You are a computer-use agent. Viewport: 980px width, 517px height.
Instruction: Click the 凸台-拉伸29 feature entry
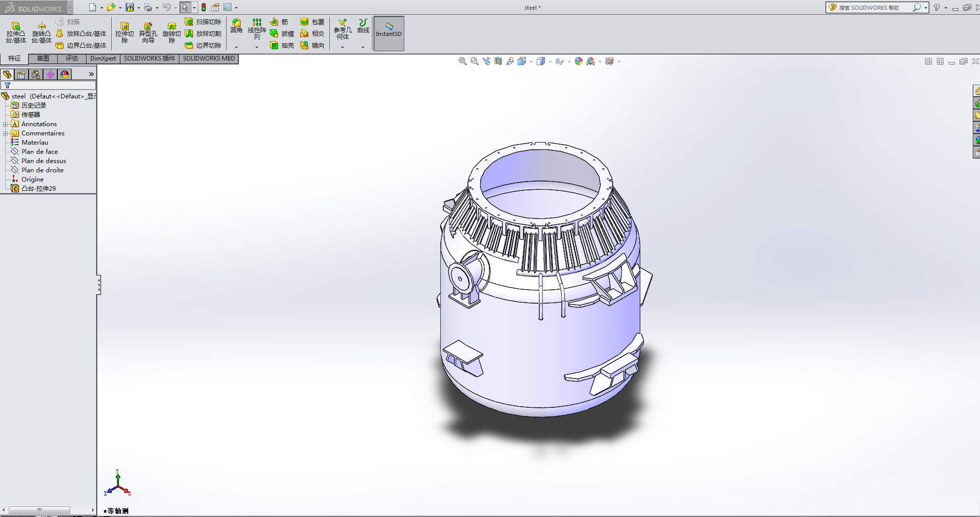[38, 189]
